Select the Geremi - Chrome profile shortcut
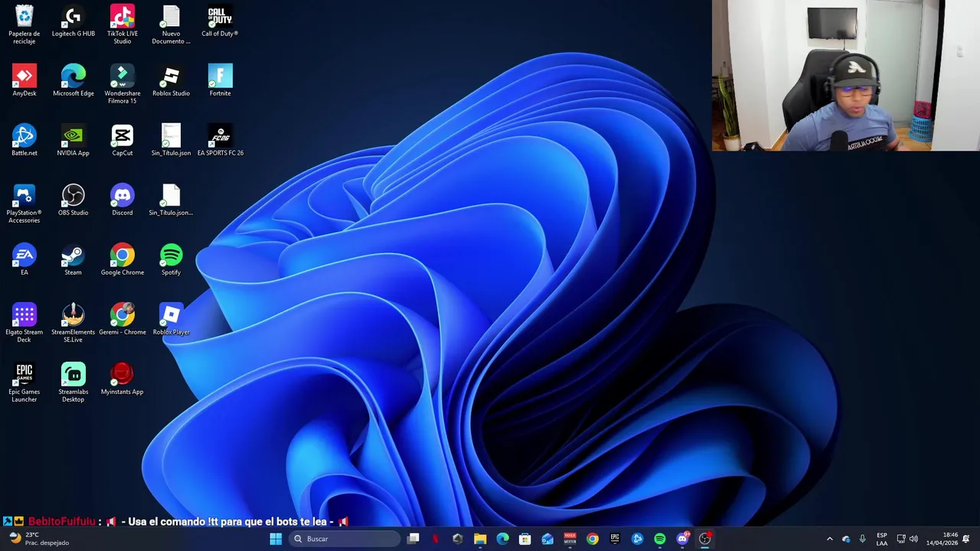The width and height of the screenshot is (980, 551). [122, 320]
